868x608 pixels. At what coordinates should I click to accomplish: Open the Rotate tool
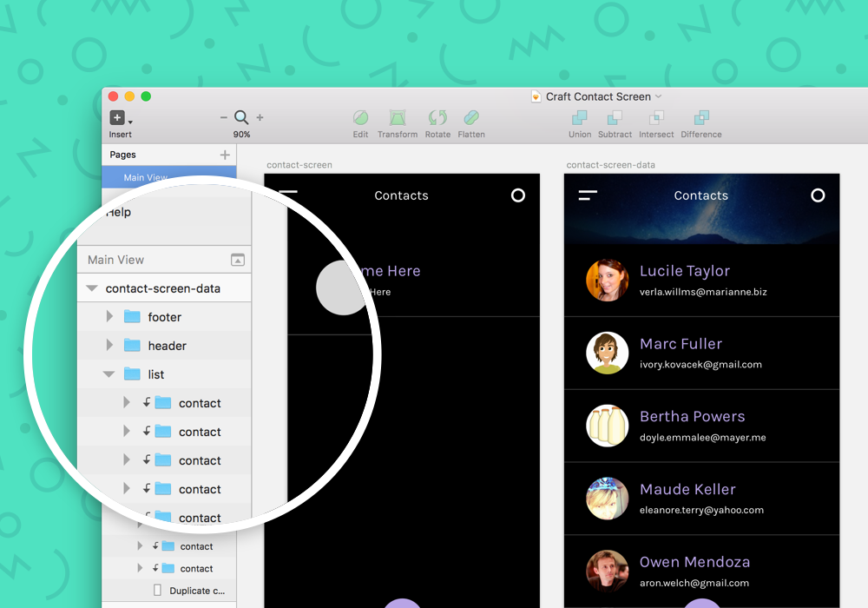coord(437,122)
